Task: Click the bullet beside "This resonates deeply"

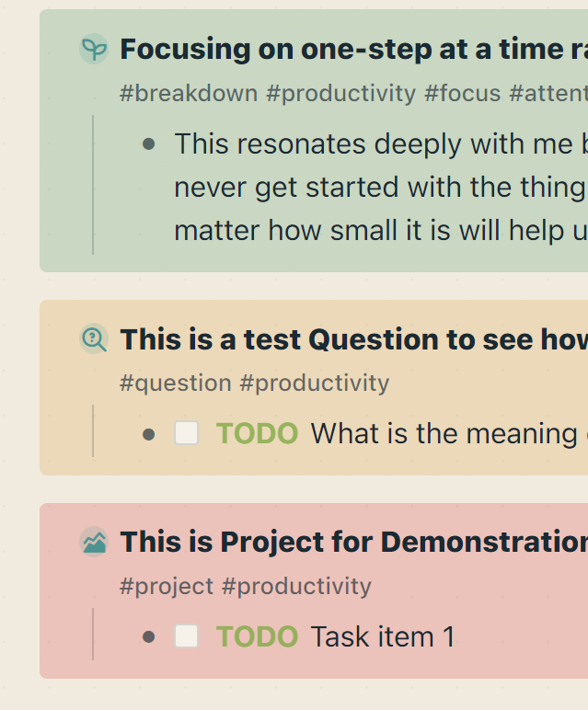Action: coord(149,143)
